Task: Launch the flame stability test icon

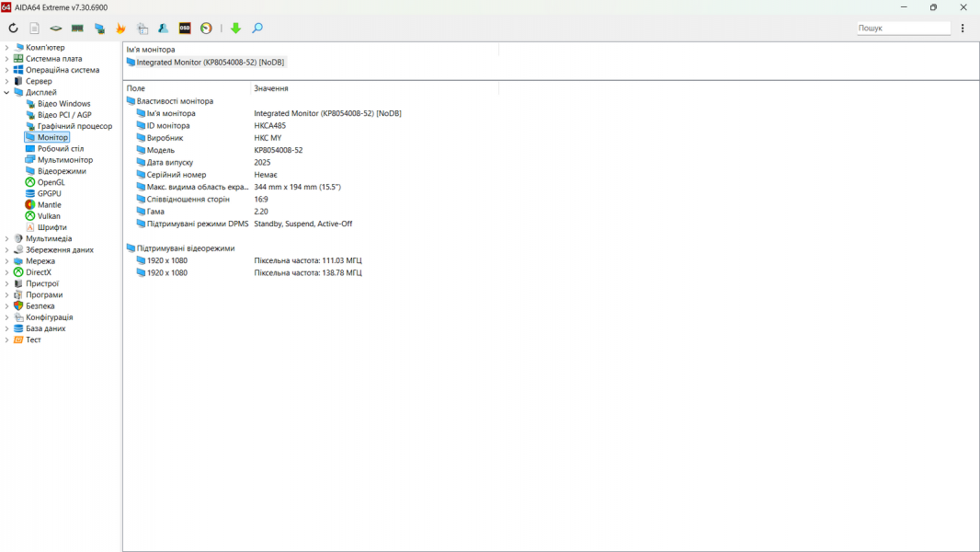Action: coord(120,29)
